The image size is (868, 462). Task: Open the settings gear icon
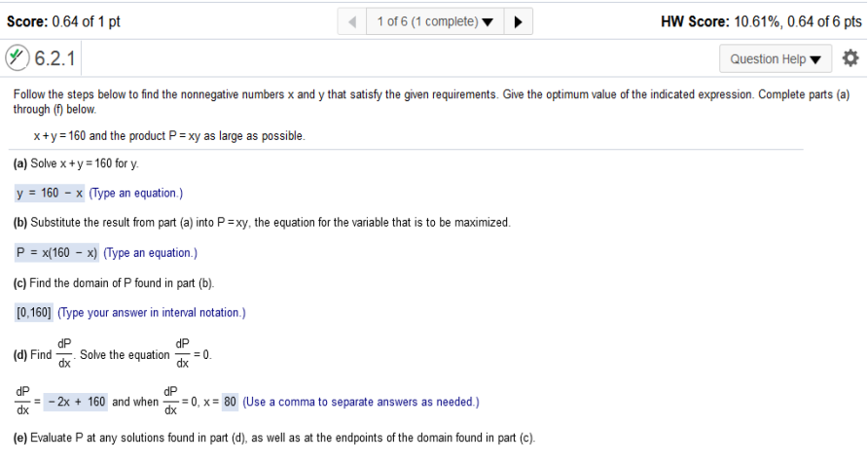[850, 58]
